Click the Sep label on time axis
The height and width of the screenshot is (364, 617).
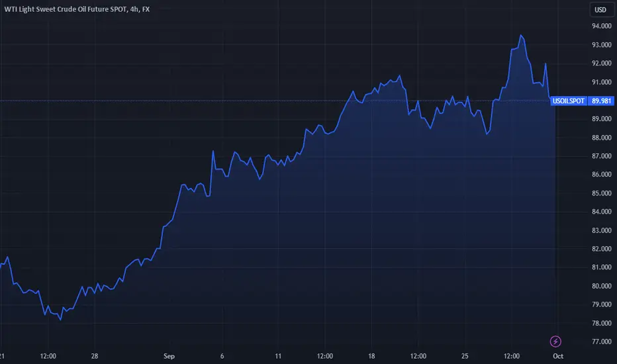pos(169,356)
